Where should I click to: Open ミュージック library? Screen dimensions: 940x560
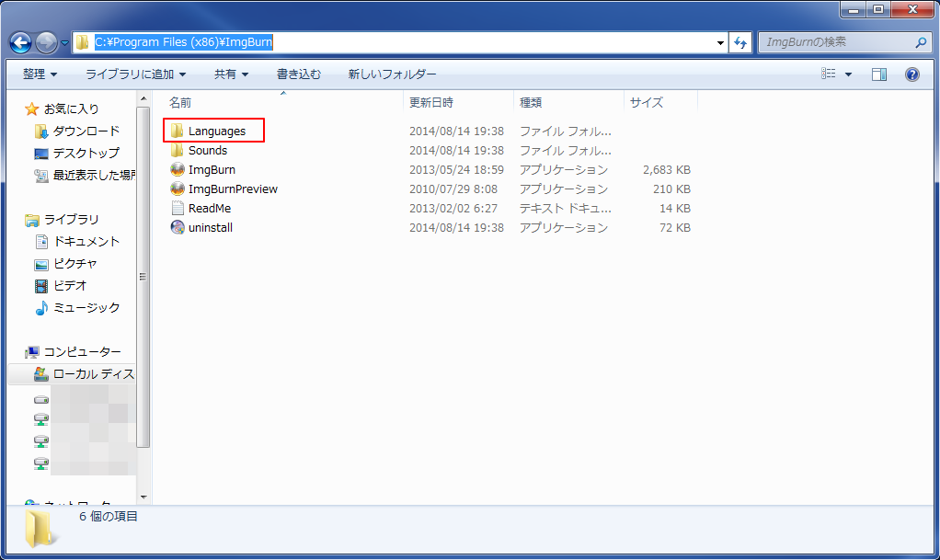86,307
